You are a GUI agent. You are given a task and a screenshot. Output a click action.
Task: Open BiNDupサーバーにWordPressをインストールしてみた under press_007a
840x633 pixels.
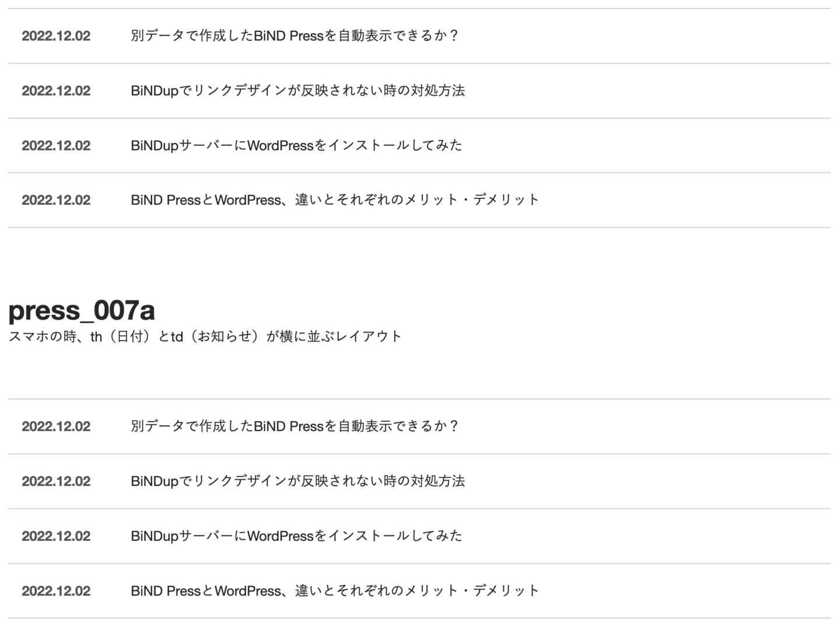click(296, 536)
